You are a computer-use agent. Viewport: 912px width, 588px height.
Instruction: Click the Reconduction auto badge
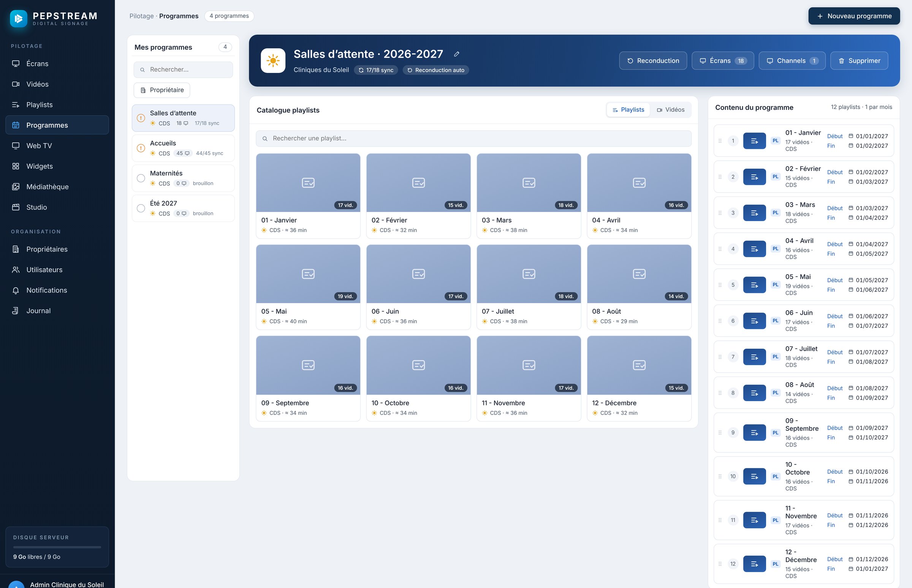click(436, 70)
